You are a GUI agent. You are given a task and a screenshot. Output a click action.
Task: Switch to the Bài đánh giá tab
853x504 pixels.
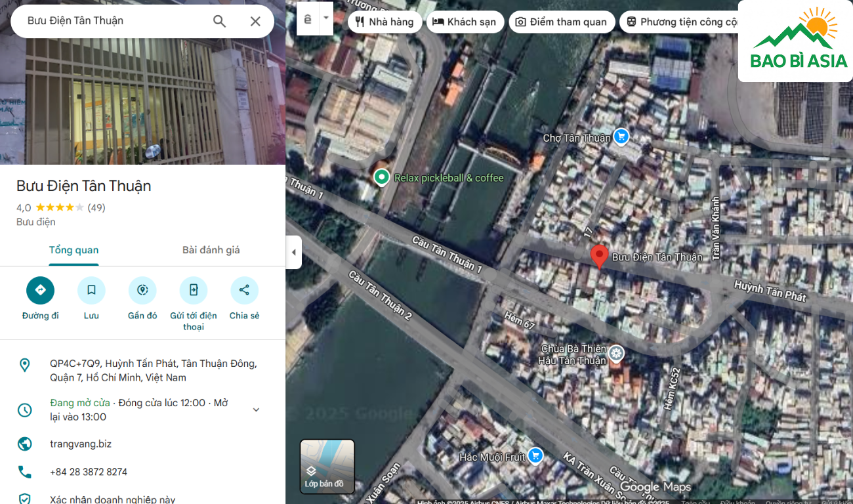tap(211, 250)
